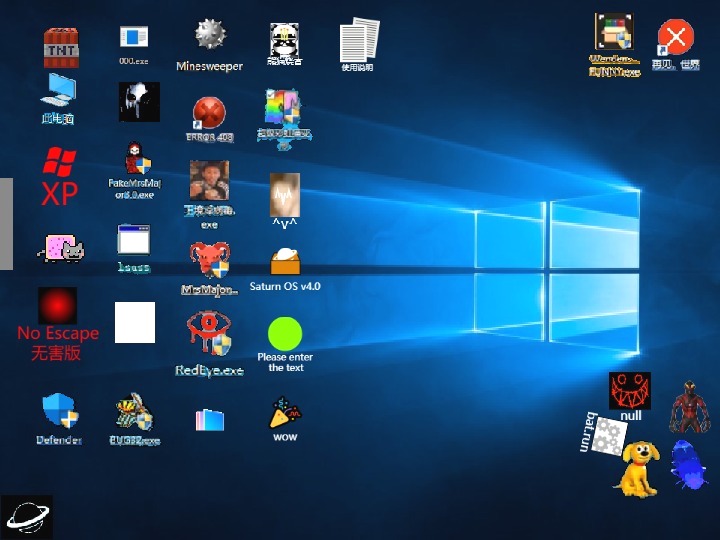Open the TNT block icon
This screenshot has width=720, height=540.
tap(61, 48)
